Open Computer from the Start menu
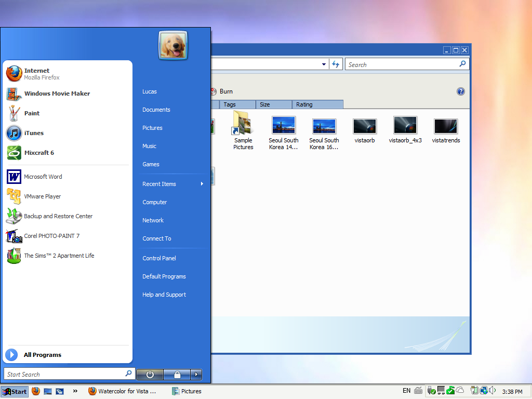 coord(155,202)
